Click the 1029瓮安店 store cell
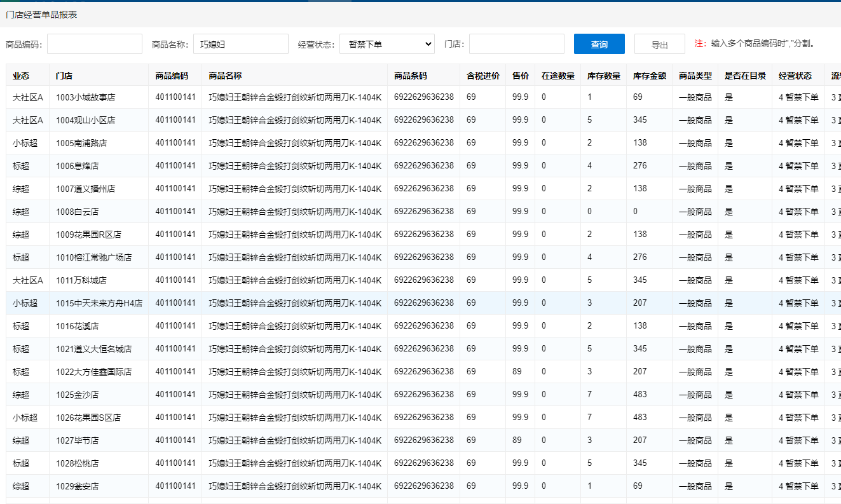Screen dimensions: 841x504 click(77, 486)
